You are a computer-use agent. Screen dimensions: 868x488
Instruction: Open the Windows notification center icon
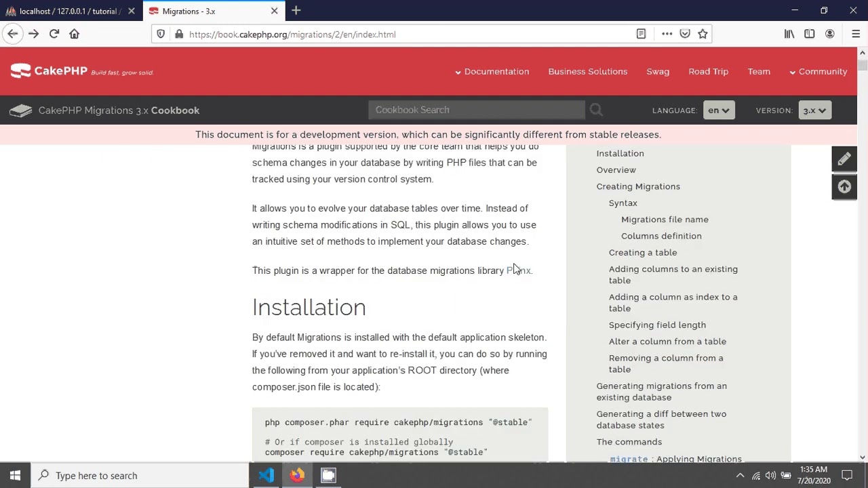(847, 475)
